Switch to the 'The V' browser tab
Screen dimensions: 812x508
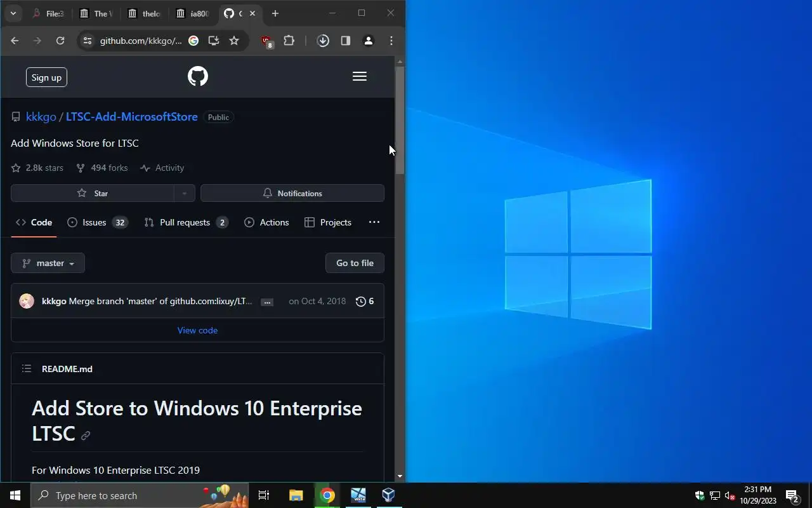96,13
